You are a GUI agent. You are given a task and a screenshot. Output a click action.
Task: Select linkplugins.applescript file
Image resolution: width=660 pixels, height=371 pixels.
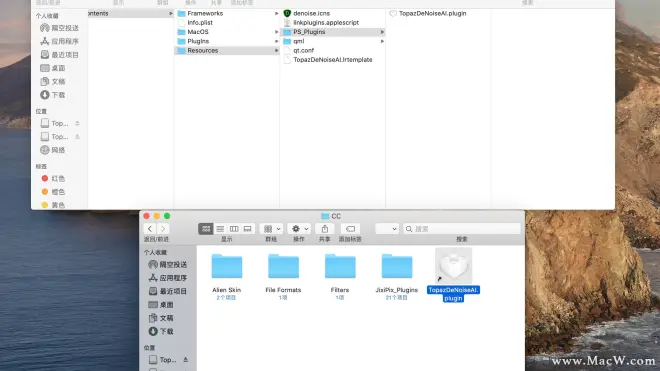tap(326, 23)
